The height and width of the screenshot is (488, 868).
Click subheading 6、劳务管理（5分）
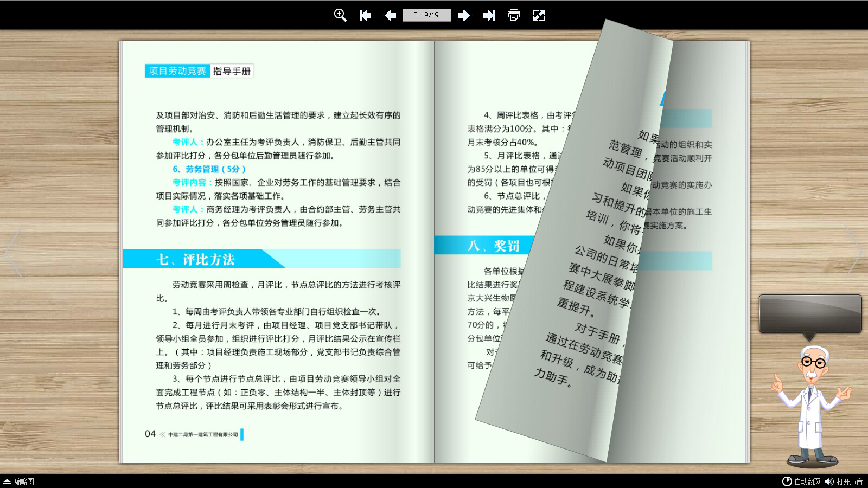(209, 169)
